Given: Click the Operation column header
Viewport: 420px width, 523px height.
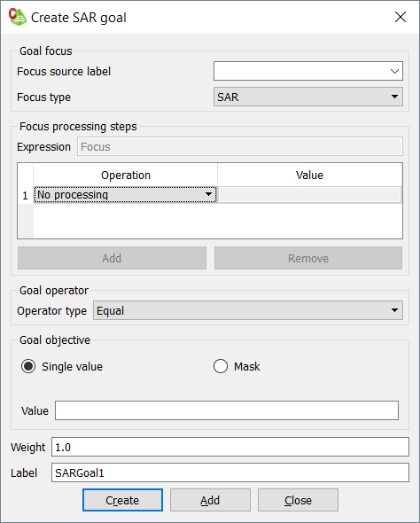Looking at the screenshot, I should pyautogui.click(x=125, y=176).
